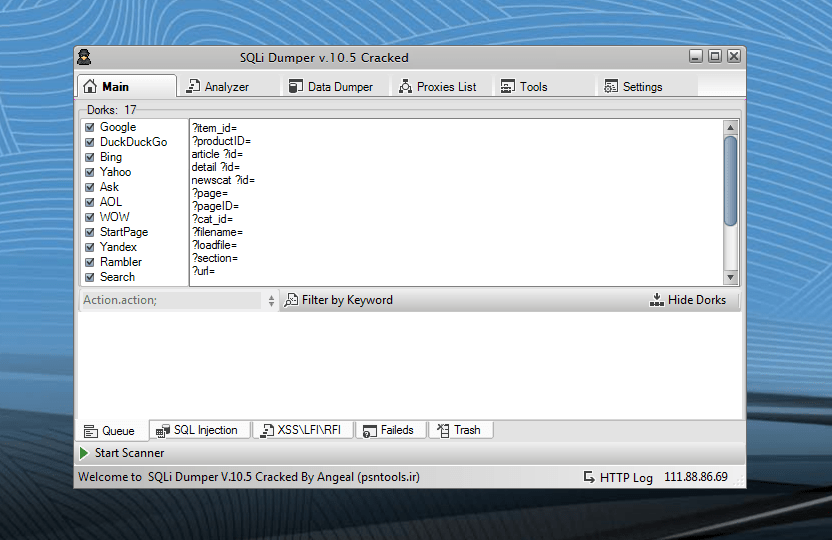832x540 pixels.
Task: Uncheck the Google search engine
Action: pos(90,127)
